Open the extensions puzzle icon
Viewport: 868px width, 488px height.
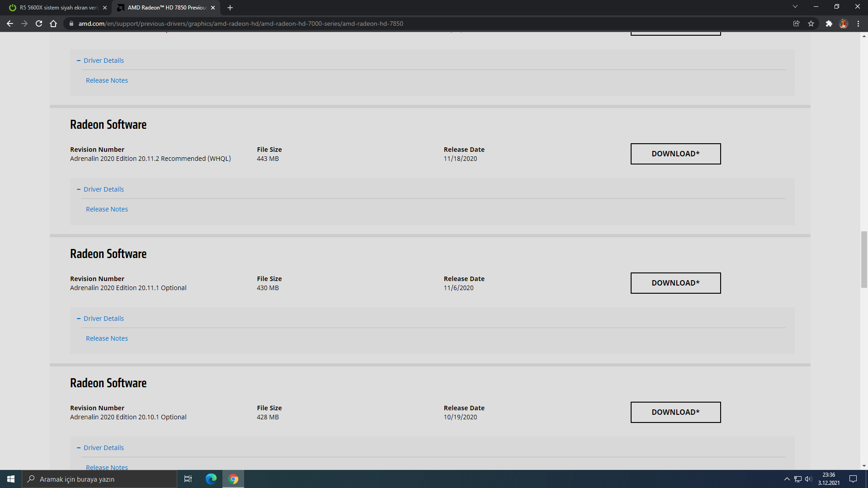(x=829, y=23)
